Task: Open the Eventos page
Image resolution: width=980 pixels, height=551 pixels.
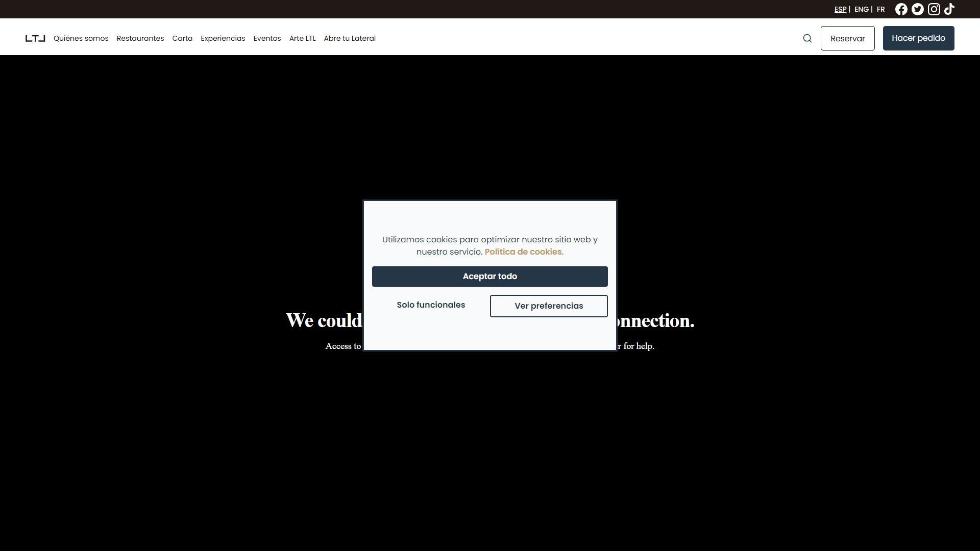Action: (x=267, y=38)
